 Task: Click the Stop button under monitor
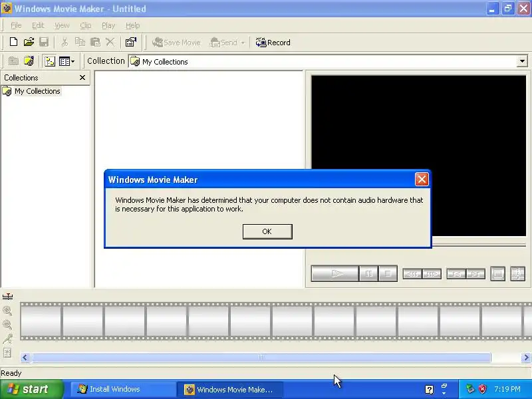388,273
